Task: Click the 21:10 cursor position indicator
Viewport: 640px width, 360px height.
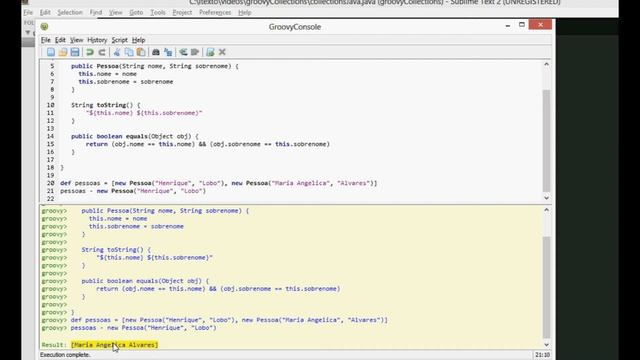Action: click(x=542, y=355)
